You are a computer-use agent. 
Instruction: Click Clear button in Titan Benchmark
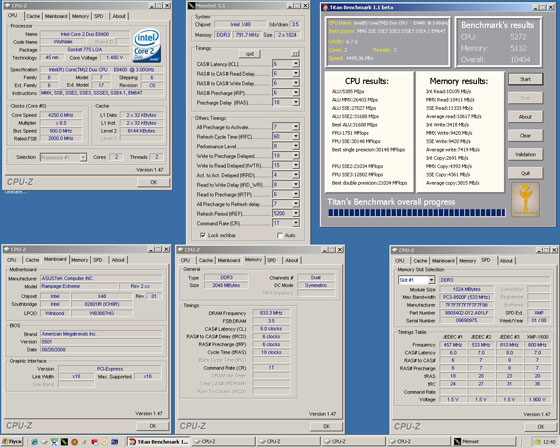(525, 136)
